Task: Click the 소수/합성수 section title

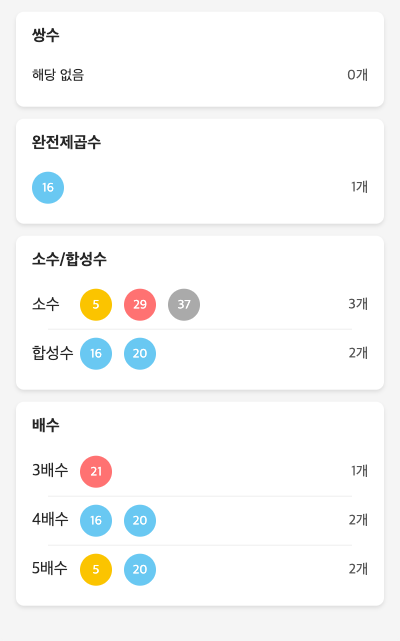Action: coord(69,259)
